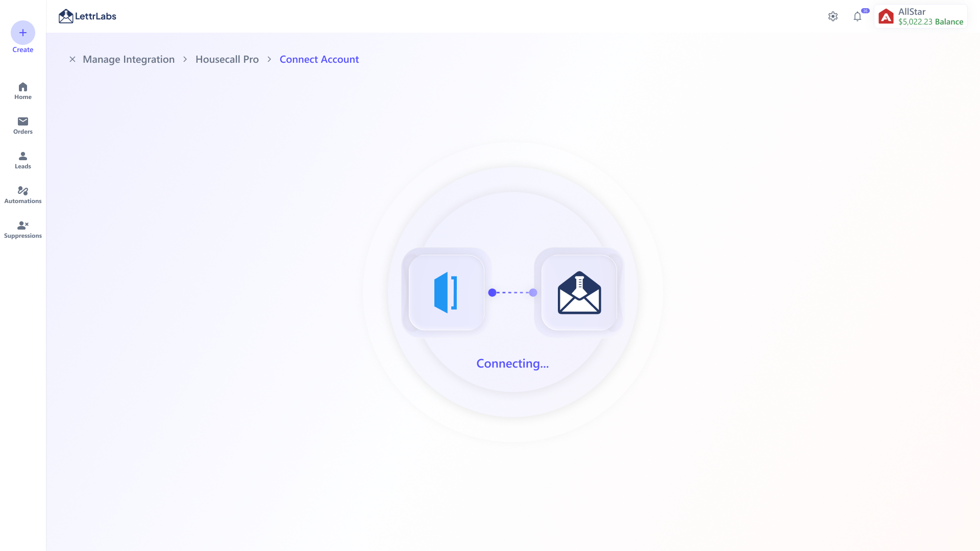Screen dimensions: 980x551
Task: Open the settings gear icon
Action: [833, 16]
